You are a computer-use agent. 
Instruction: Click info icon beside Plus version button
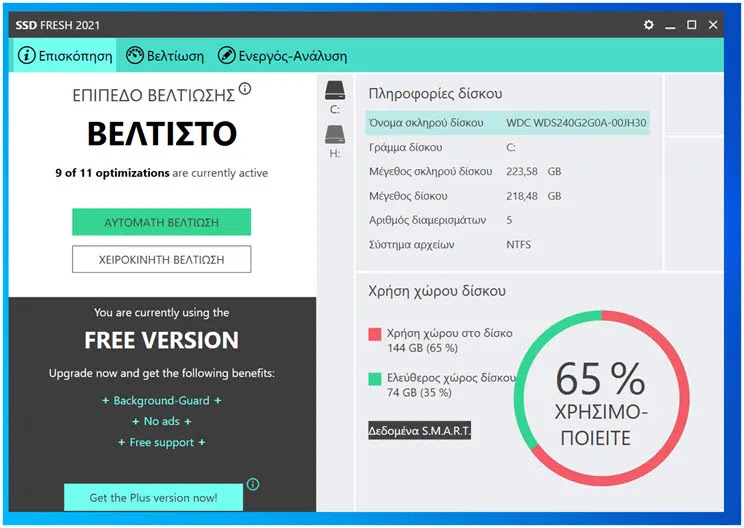[x=253, y=484]
